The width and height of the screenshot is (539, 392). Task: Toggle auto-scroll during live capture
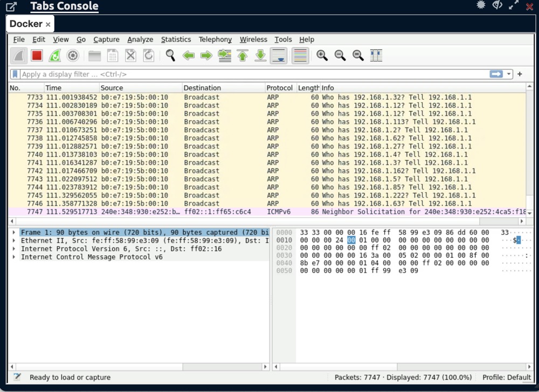click(x=279, y=55)
